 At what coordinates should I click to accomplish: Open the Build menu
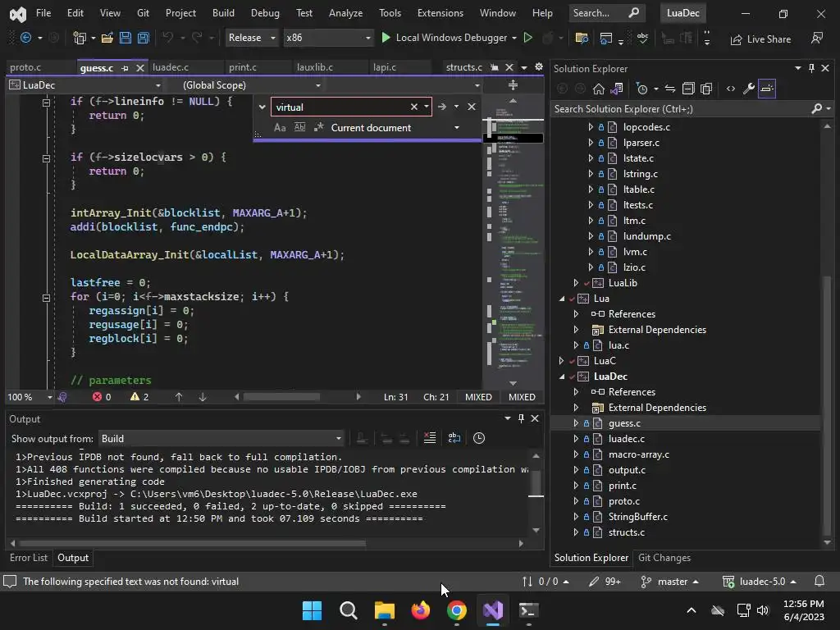pos(223,13)
